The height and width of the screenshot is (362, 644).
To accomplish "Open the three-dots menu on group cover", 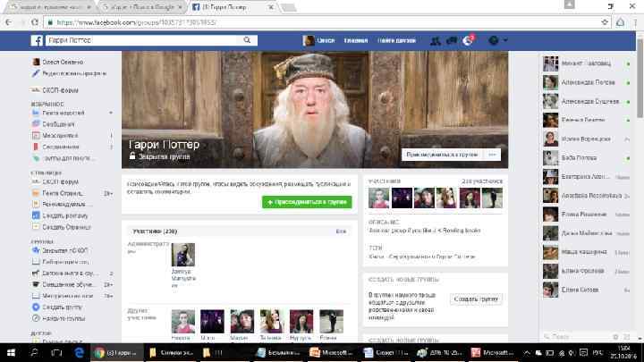I will coord(492,155).
